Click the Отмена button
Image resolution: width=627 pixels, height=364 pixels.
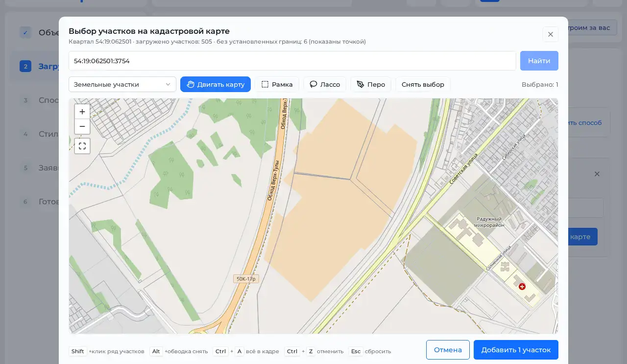click(x=448, y=350)
